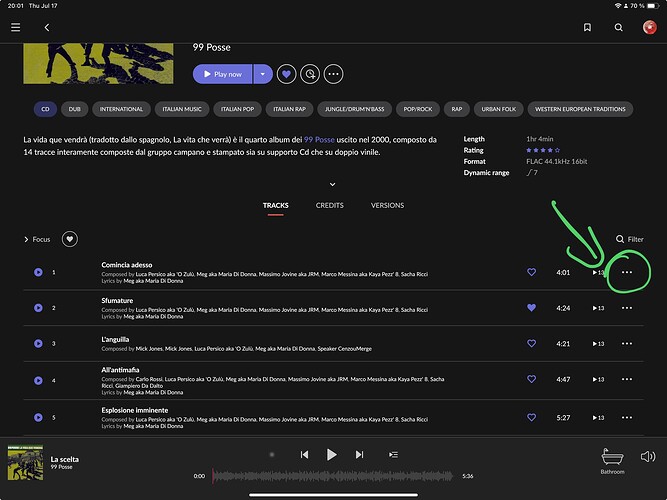Open the hamburger navigation menu
Image resolution: width=667 pixels, height=500 pixels.
pyautogui.click(x=16, y=27)
